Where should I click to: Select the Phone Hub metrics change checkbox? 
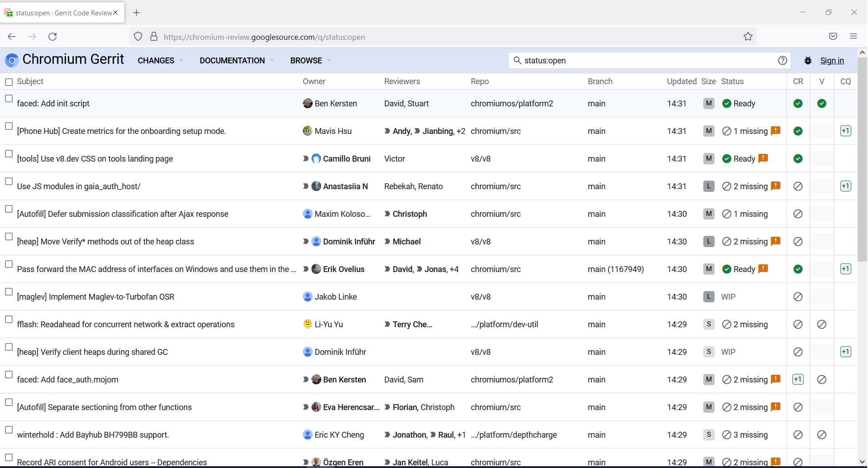[9, 126]
